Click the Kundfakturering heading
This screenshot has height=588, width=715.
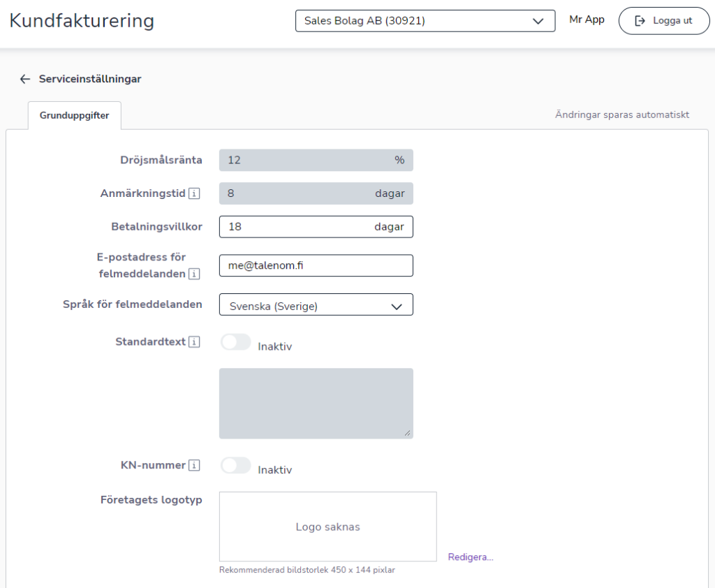click(x=82, y=20)
